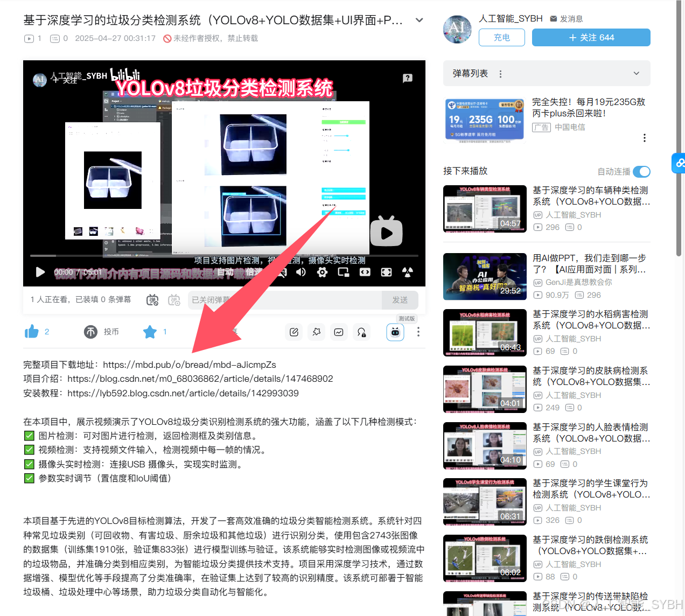Screen dimensions: 685x616
Task: Open the data chart icon
Action: pyautogui.click(x=339, y=332)
